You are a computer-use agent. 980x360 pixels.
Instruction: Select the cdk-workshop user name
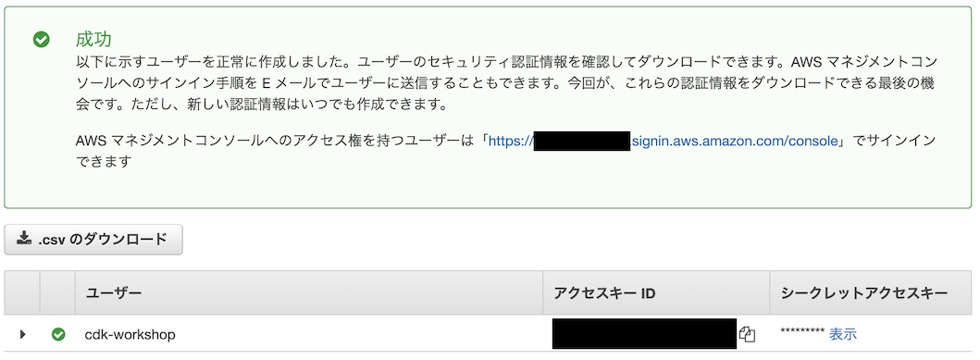click(x=130, y=334)
